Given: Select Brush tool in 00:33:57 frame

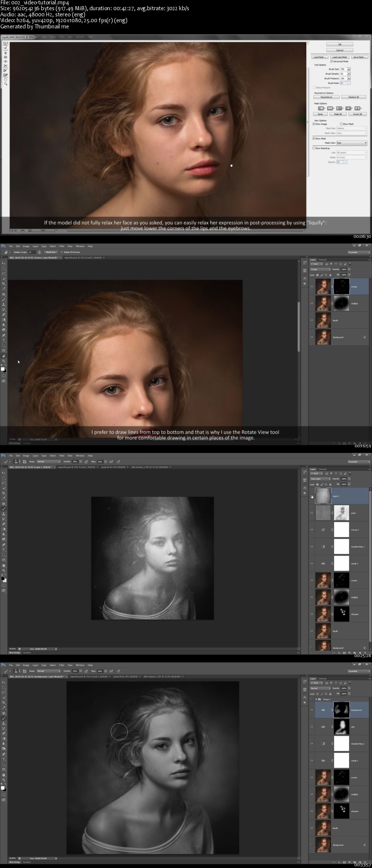Looking at the screenshot, I should (4, 718).
